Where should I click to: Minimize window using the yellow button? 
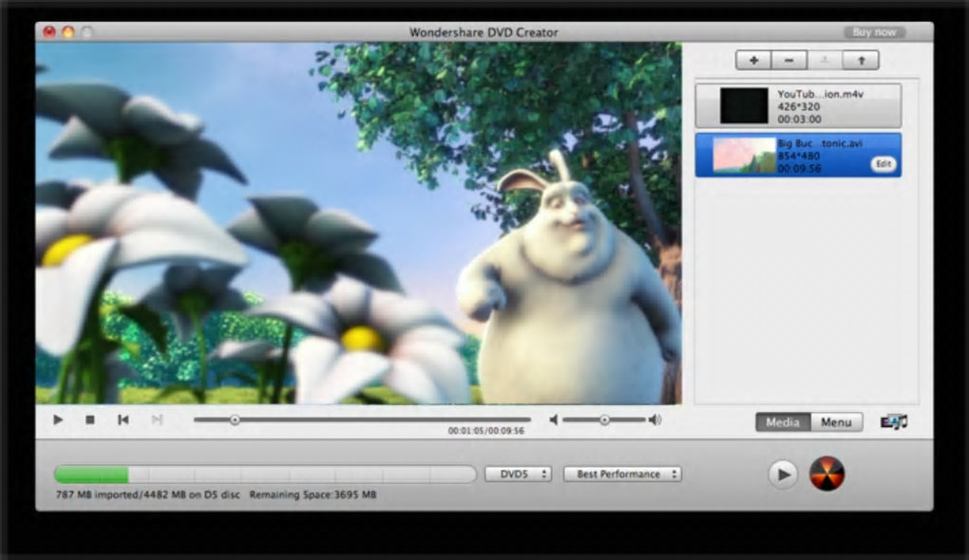[68, 32]
